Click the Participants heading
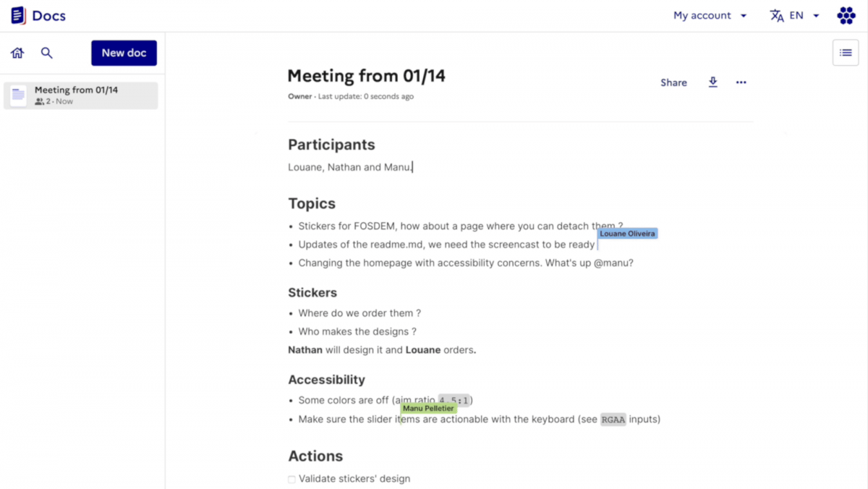This screenshot has width=868, height=489. (x=331, y=145)
